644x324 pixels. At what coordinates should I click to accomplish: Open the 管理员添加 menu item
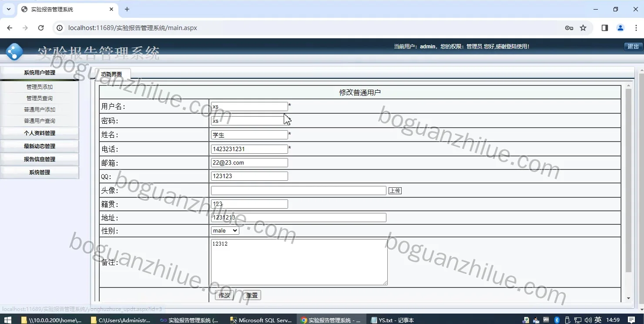tap(40, 87)
